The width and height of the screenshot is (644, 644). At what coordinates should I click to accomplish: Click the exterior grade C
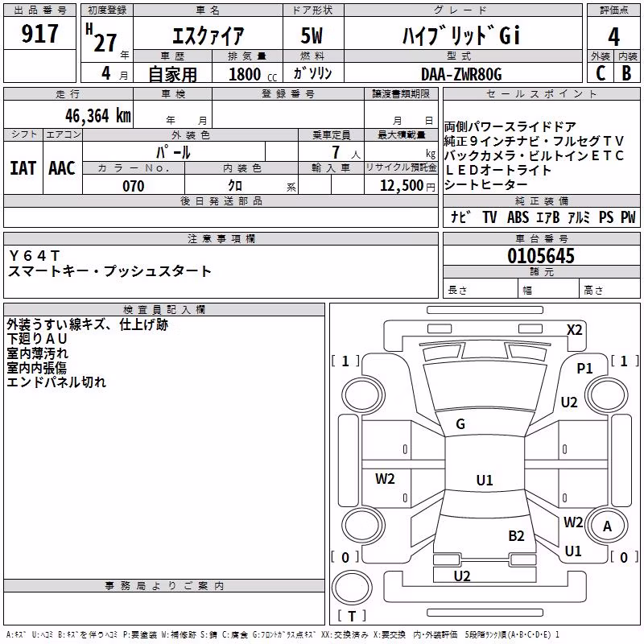(600, 73)
